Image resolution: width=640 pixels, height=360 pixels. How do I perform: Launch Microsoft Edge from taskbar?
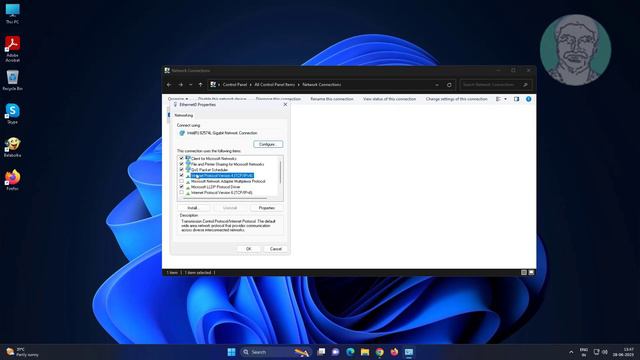coord(350,352)
